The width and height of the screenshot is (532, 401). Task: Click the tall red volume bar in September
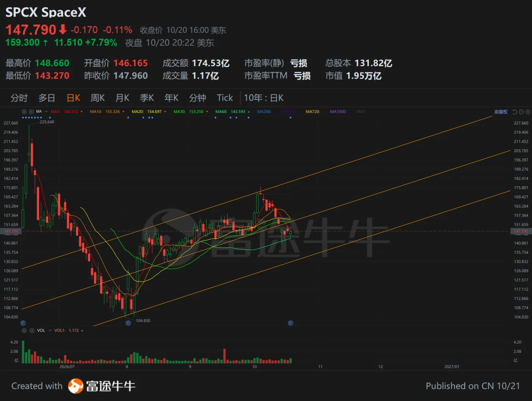click(225, 356)
